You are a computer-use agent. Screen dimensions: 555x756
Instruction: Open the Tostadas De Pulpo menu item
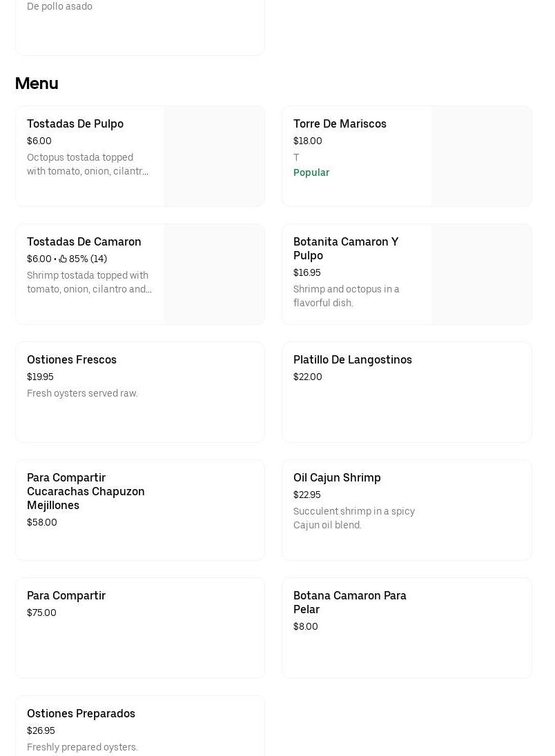click(x=140, y=156)
